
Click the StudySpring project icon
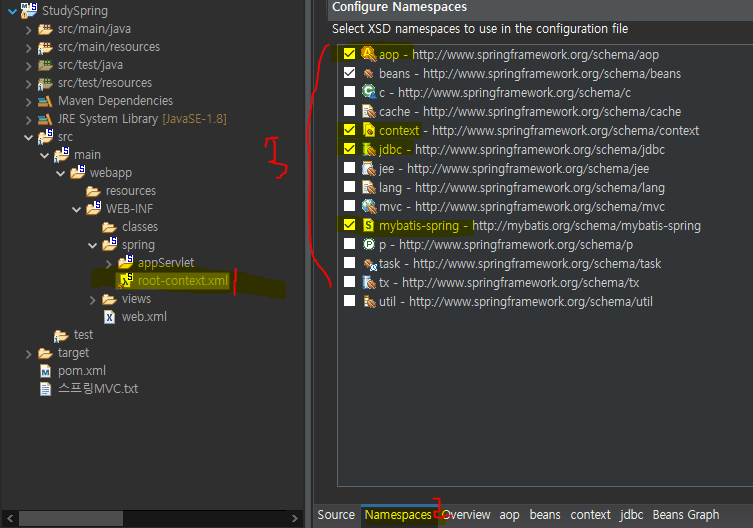click(29, 10)
